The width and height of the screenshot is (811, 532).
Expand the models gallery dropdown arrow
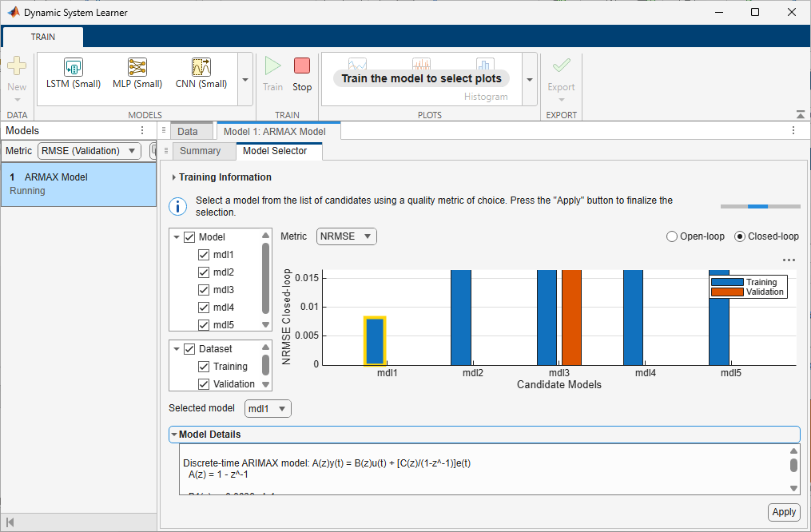pyautogui.click(x=245, y=80)
